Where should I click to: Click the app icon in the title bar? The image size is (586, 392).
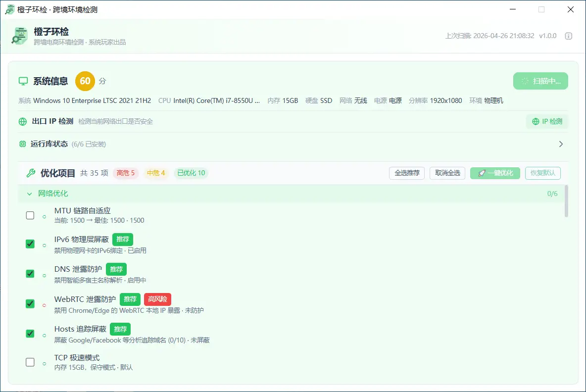coord(9,9)
